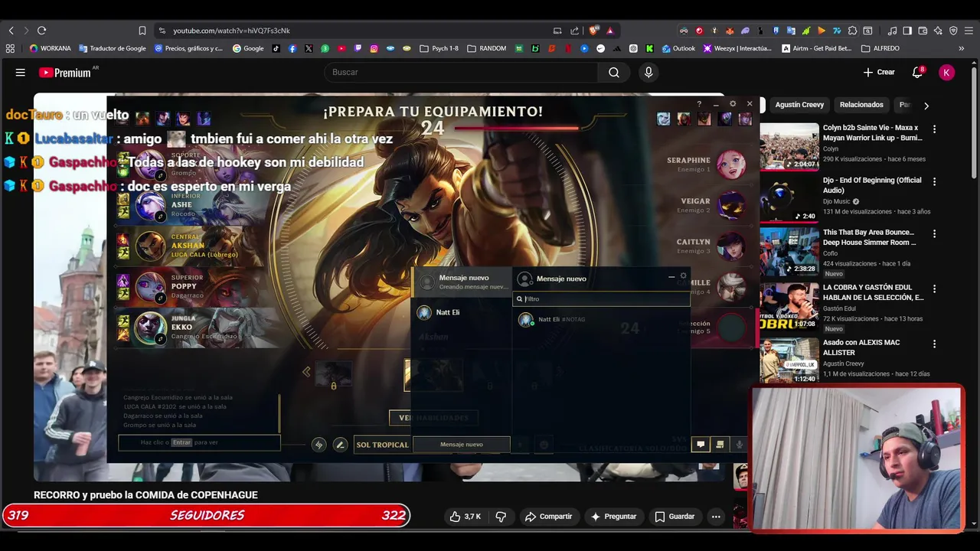Click the Compartir button
Viewport: 980px width, 551px height.
pyautogui.click(x=548, y=517)
